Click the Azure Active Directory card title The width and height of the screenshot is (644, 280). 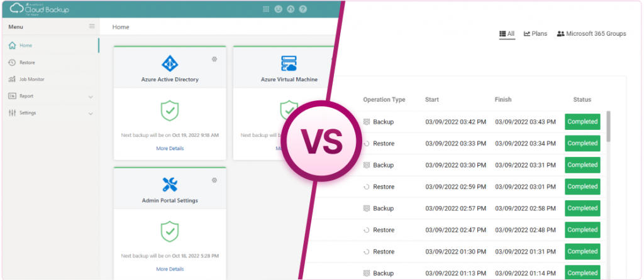point(170,80)
